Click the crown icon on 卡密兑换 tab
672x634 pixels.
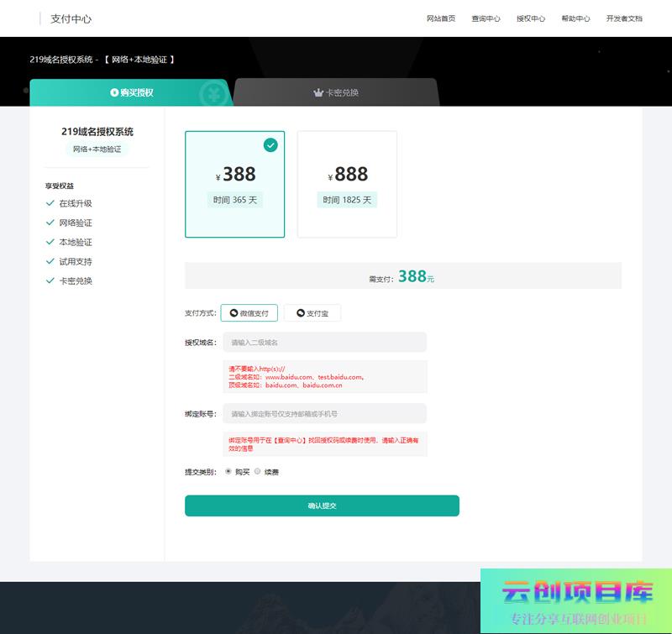(318, 92)
